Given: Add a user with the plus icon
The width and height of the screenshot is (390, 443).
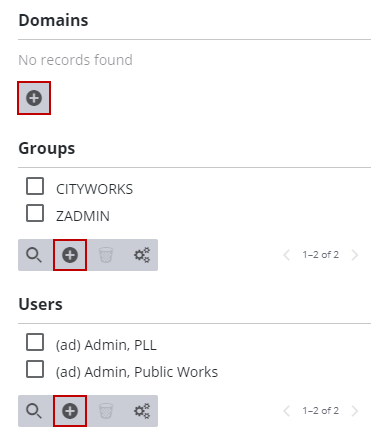Looking at the screenshot, I should [70, 411].
